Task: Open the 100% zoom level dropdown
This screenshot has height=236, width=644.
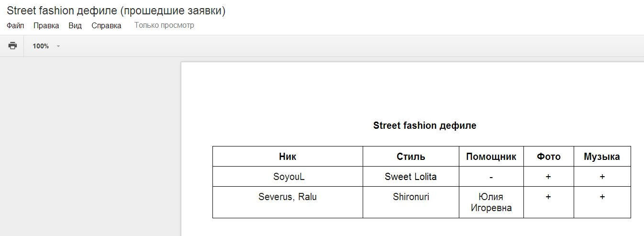Action: point(46,46)
